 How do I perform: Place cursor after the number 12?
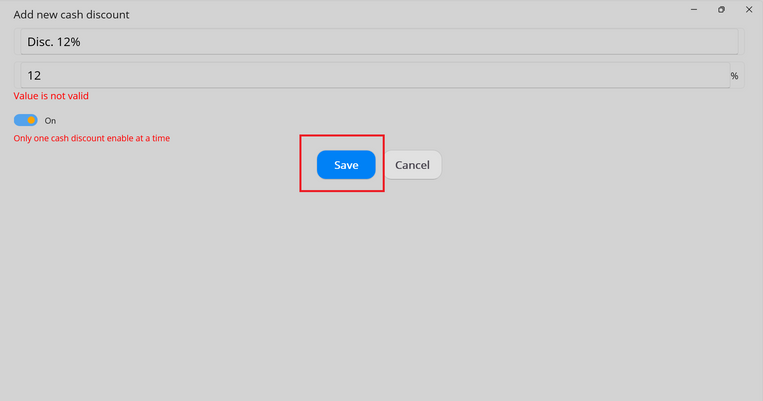point(42,75)
